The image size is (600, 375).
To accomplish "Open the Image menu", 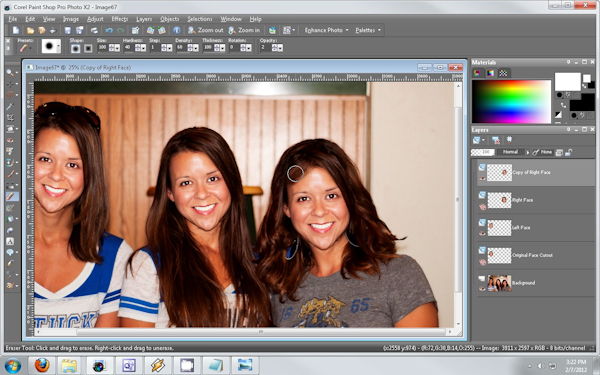I will pyautogui.click(x=70, y=19).
